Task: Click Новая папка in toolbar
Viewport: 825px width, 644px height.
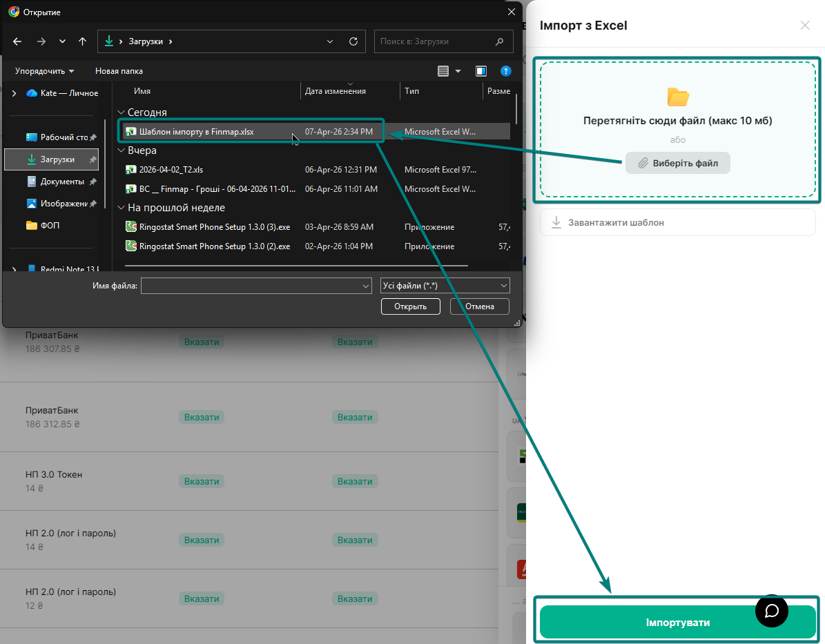Action: click(119, 71)
